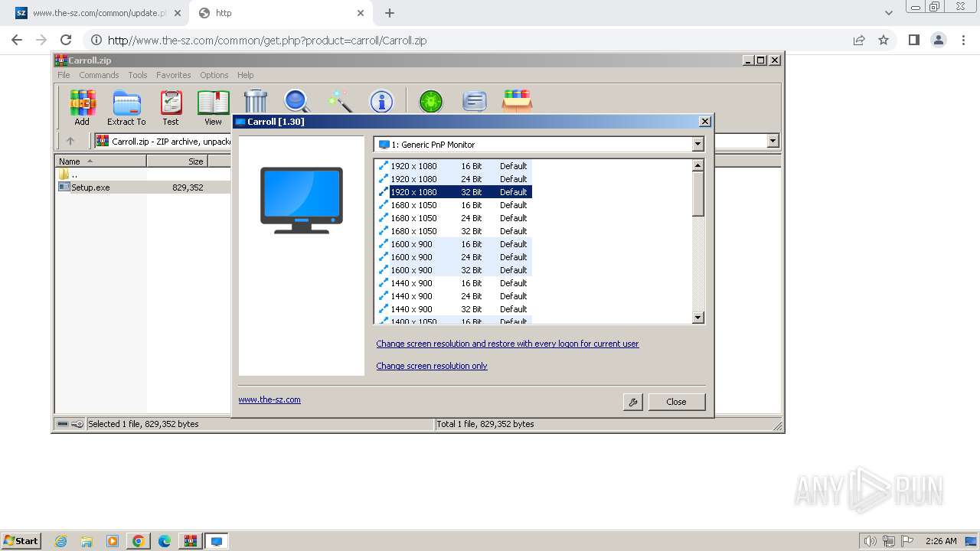Click the Windows Start button
980x551 pixels.
[21, 541]
